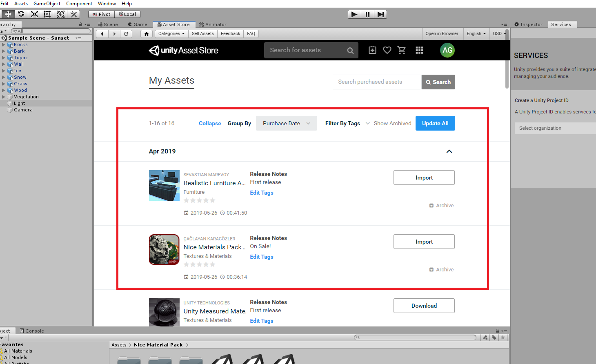Switch to the Scene tab

tap(108, 24)
